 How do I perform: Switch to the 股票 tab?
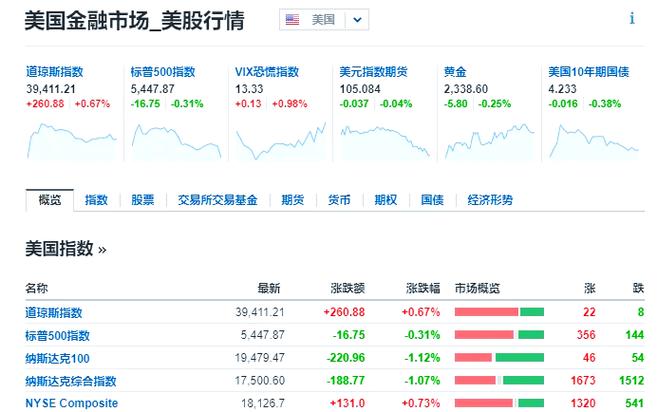coord(143,200)
